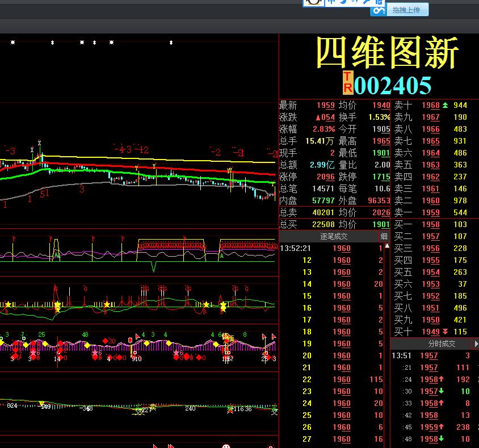This screenshot has width=479, height=448.
Task: Click the 总买 value 22508
Action: [323, 225]
